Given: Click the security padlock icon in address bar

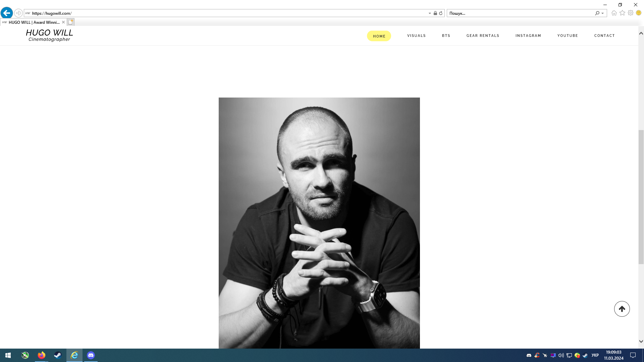Looking at the screenshot, I should (x=435, y=13).
